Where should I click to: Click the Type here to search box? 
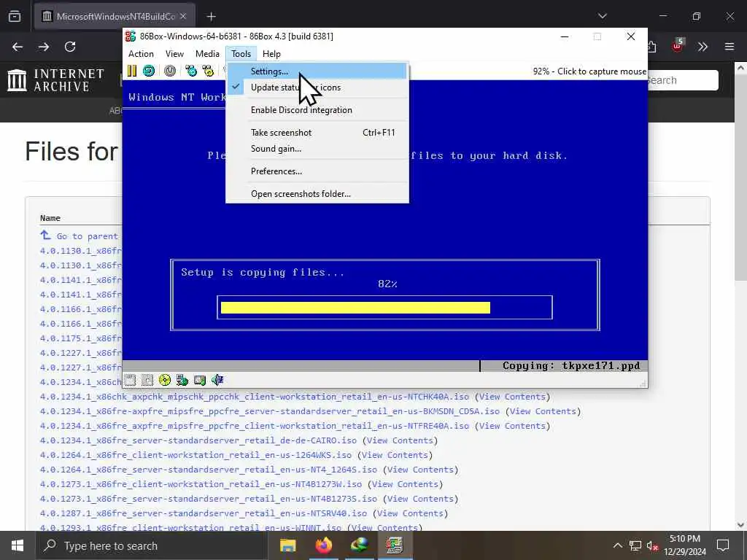click(152, 545)
